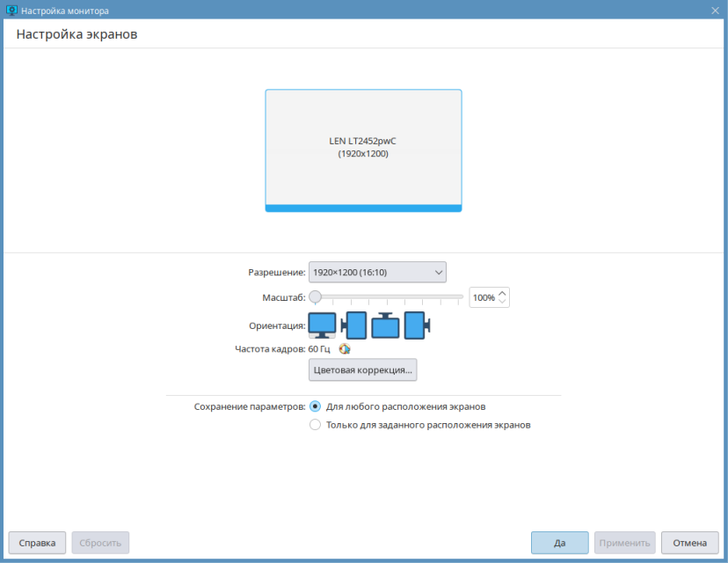
Task: Click the colored icon beside 60 Гц
Action: pos(345,348)
